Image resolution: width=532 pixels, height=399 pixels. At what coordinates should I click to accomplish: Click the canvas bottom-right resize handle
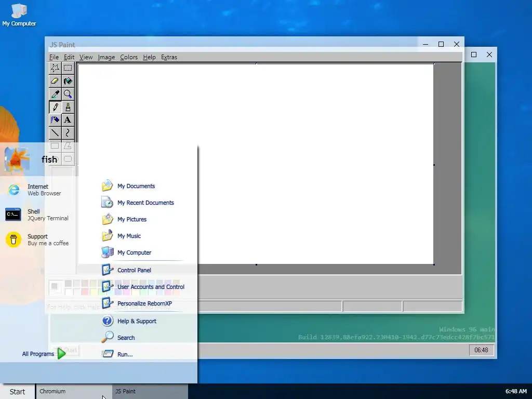(434, 264)
